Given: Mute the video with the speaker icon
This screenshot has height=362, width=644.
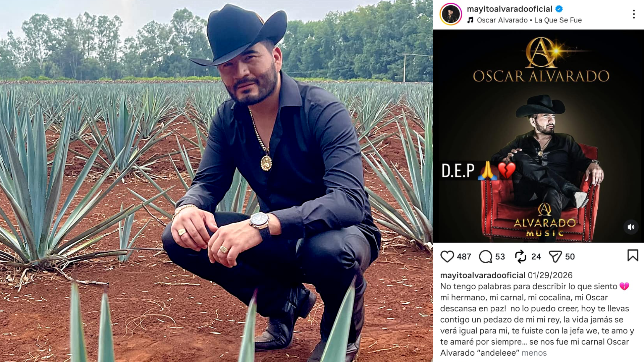Looking at the screenshot, I should (631, 227).
